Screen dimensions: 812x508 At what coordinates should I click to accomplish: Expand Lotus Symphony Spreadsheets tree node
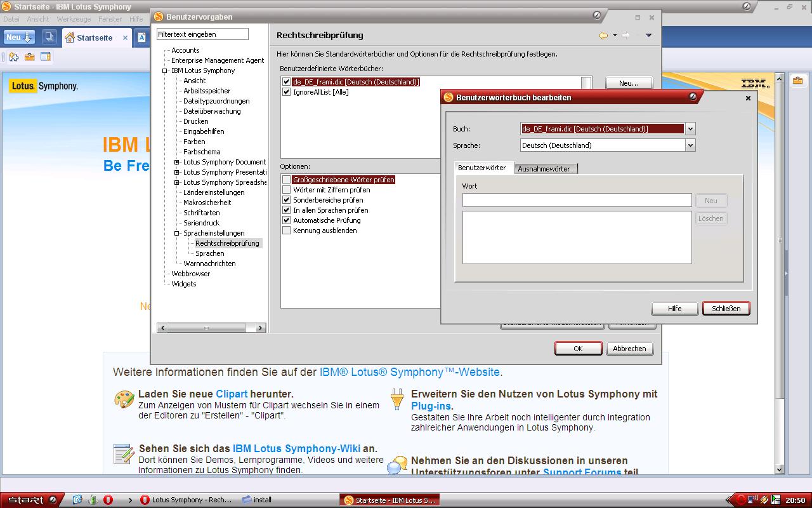coord(177,182)
